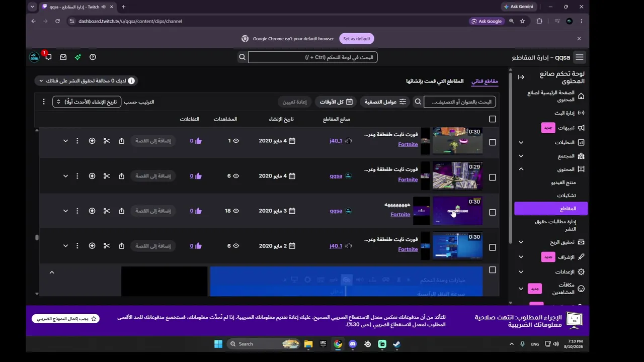
Task: Collapse the creator dashboard sidebar
Action: click(x=521, y=77)
